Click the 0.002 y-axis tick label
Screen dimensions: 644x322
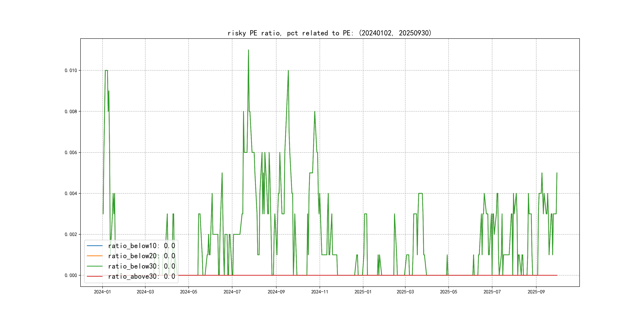(71, 234)
